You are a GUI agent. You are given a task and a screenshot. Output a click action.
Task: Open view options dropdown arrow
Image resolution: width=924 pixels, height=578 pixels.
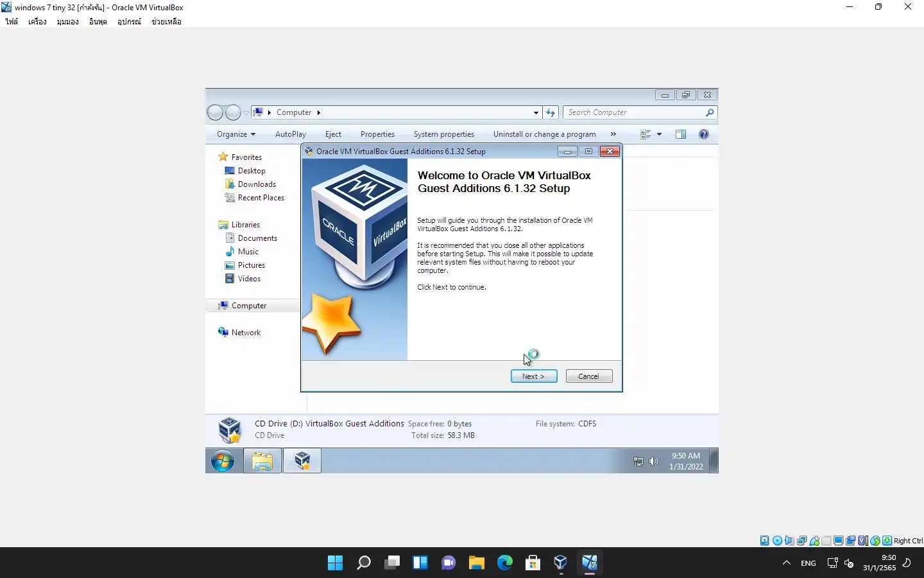(x=659, y=134)
